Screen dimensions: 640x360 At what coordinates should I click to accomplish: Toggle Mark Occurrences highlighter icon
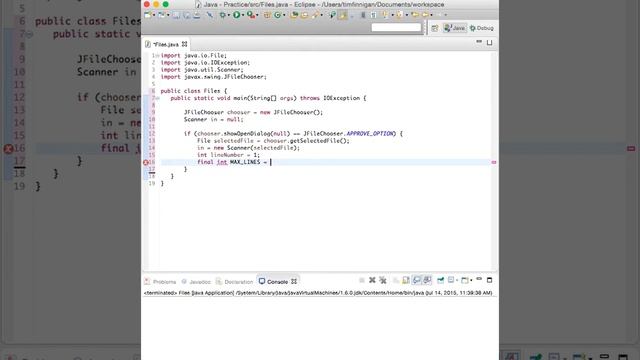click(343, 15)
